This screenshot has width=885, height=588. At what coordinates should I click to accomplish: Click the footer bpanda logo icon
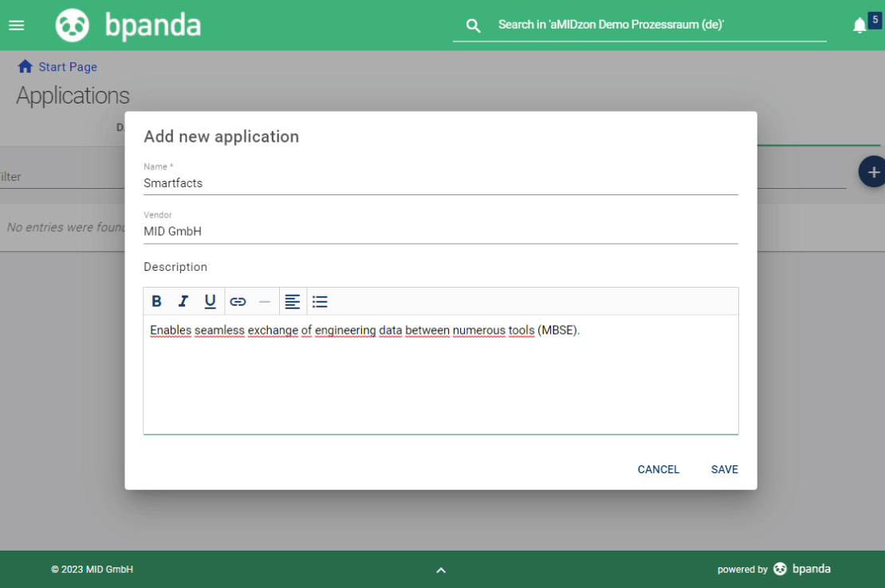coord(780,569)
